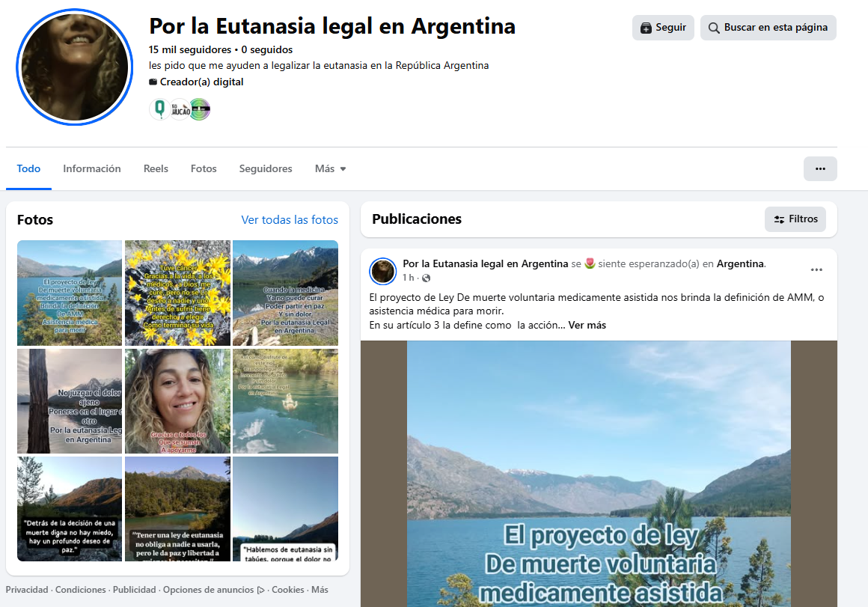Screen dimensions: 868x607
Task: Click the Seguir follow button
Action: coord(663,28)
